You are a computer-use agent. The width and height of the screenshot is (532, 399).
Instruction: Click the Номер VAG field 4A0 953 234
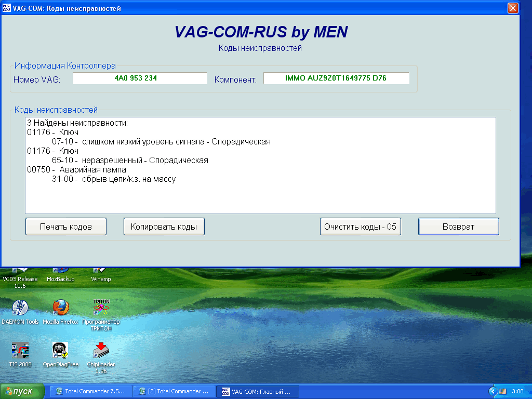[x=140, y=78]
